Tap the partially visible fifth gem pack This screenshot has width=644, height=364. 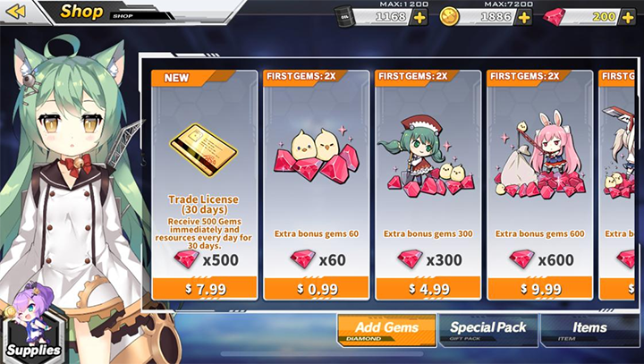pos(617,185)
